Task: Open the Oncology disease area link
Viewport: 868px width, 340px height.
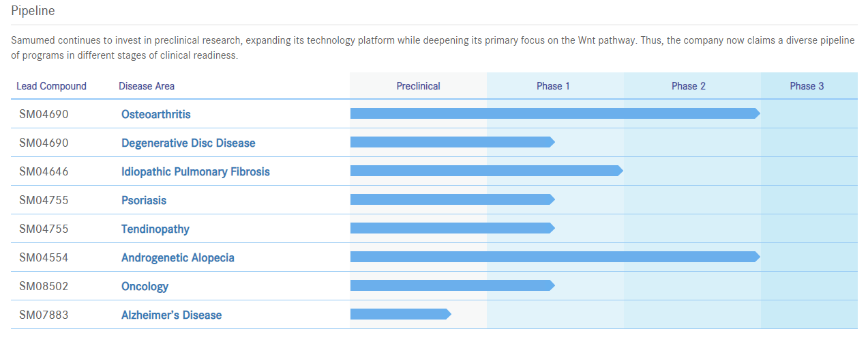Action: point(145,286)
